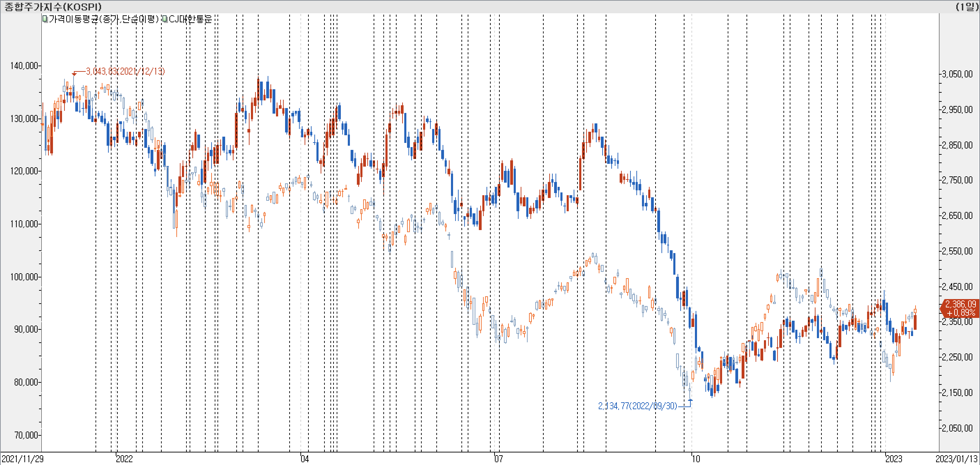Viewport: 980px width, 465px height.
Task: Click green legend box beside CJ대한통운
Action: (x=165, y=18)
